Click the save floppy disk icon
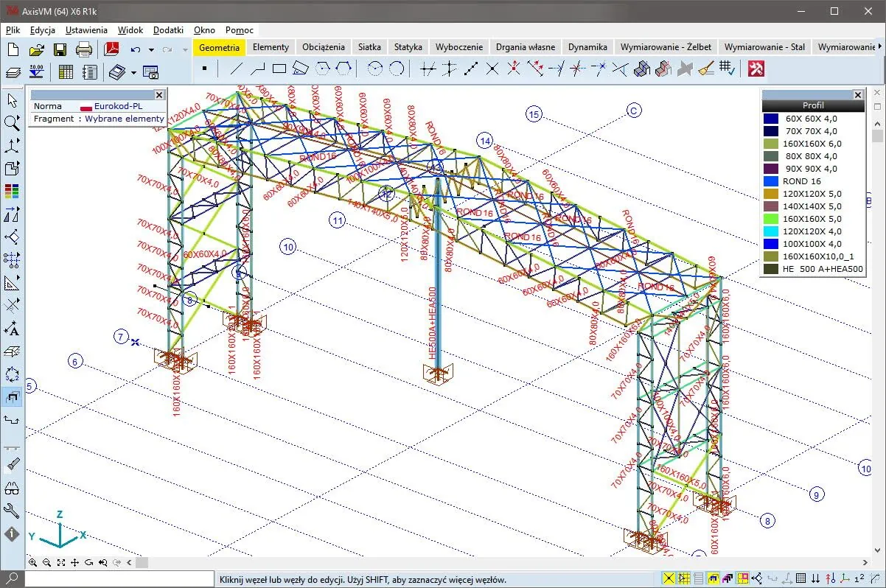Viewport: 886px width, 588px height. [60, 50]
